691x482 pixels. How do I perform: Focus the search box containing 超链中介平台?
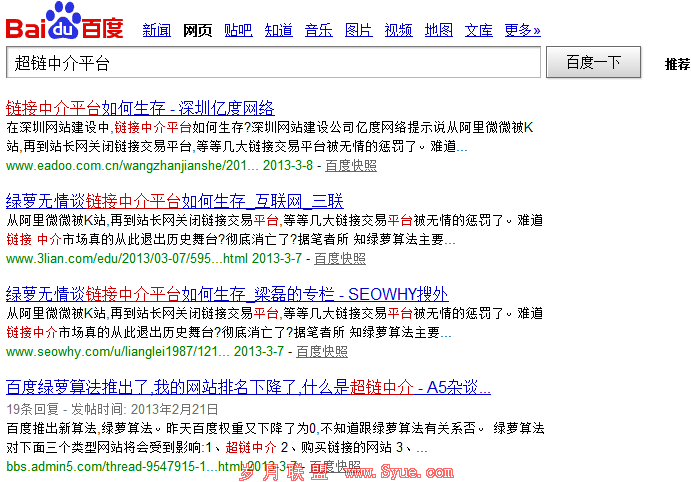(273, 62)
